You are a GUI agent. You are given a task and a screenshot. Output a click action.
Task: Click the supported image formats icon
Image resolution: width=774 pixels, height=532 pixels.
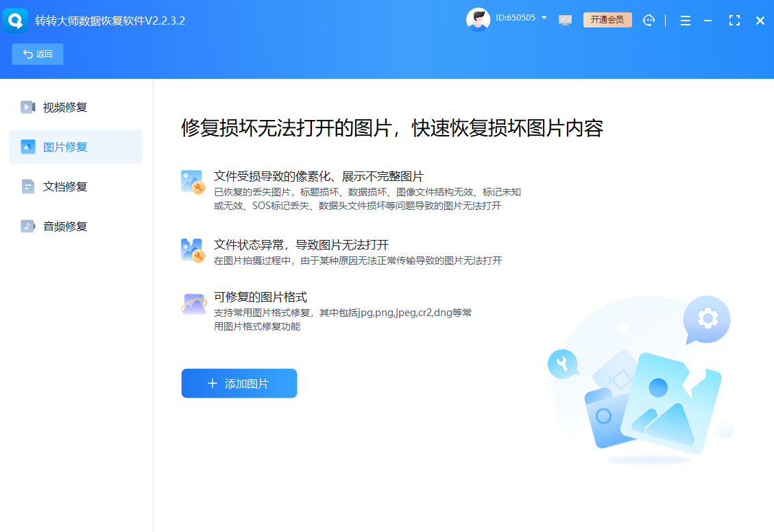click(193, 304)
